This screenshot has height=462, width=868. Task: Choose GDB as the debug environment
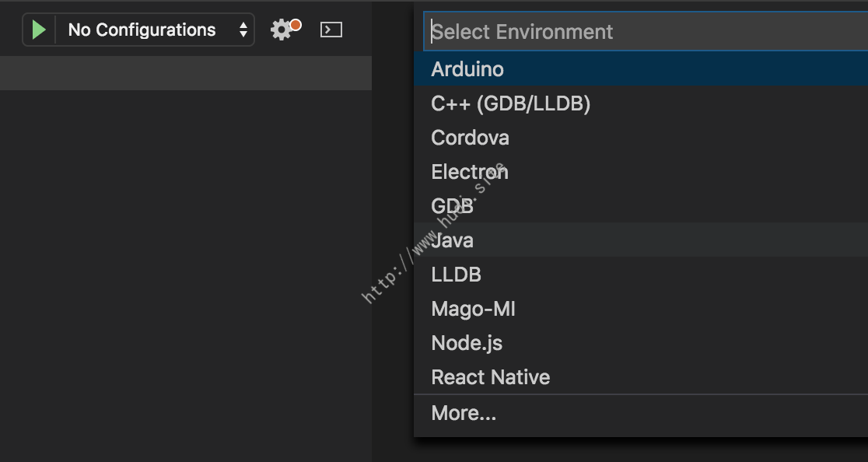tap(641, 206)
